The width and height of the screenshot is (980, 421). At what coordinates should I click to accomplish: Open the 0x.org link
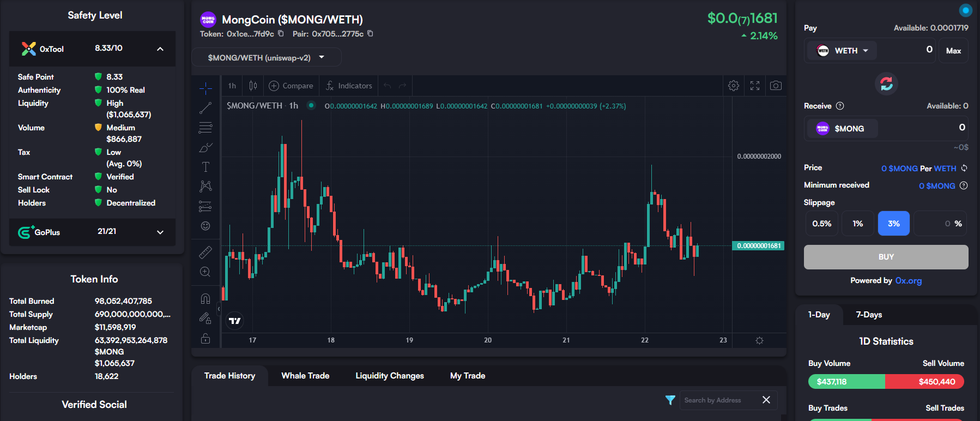click(x=909, y=281)
